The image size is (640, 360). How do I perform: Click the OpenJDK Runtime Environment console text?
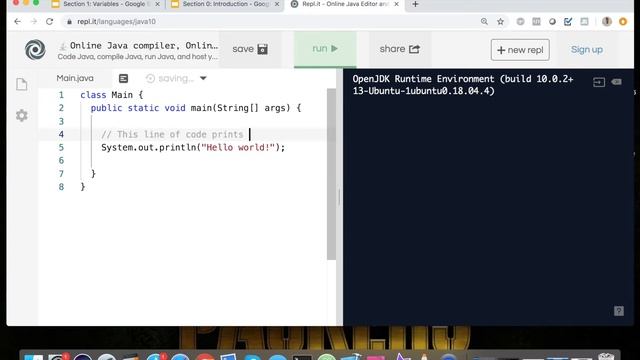pyautogui.click(x=463, y=85)
